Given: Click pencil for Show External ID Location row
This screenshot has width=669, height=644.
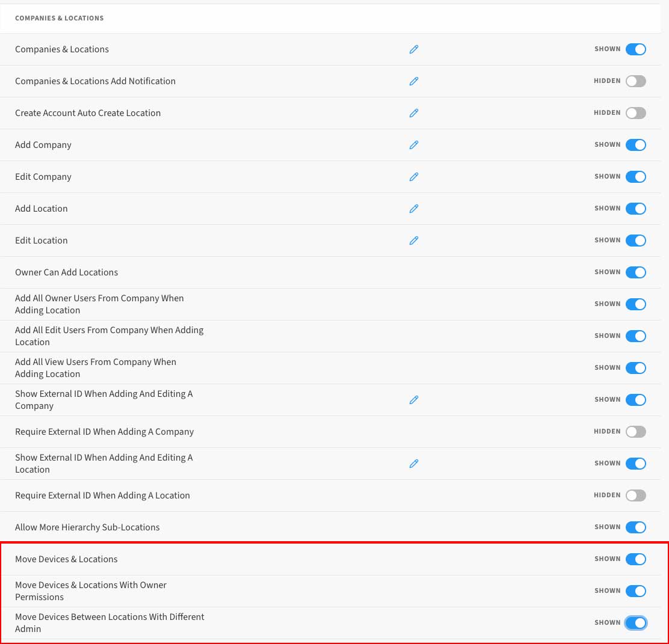Looking at the screenshot, I should [414, 464].
